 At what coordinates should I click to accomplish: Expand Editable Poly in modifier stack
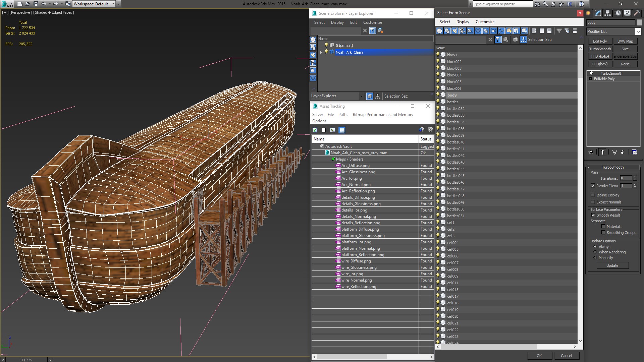point(590,79)
